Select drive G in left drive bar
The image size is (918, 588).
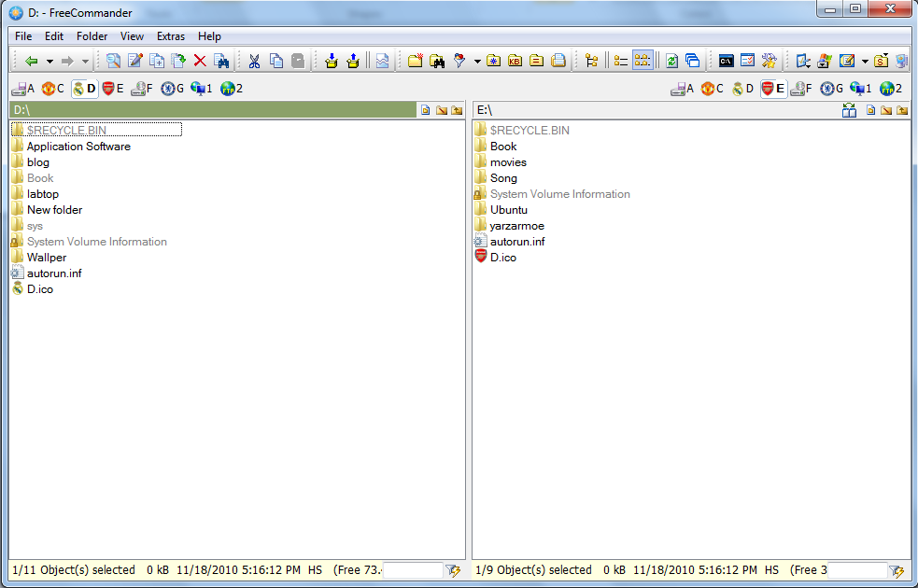coord(173,89)
